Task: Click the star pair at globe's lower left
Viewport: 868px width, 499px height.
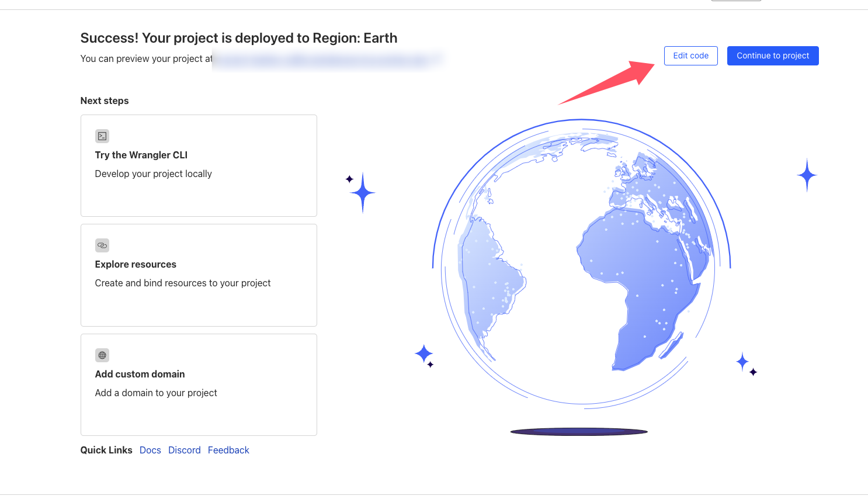Action: [x=425, y=355]
